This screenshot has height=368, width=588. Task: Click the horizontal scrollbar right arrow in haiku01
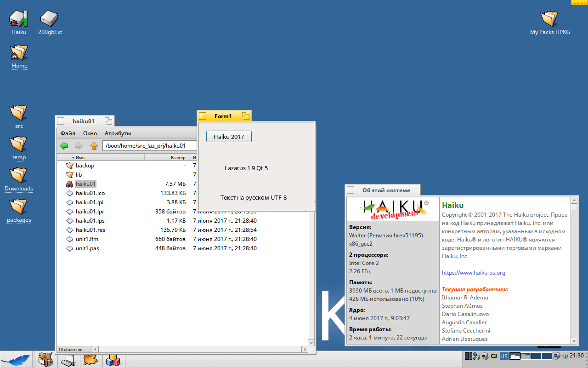click(305, 349)
